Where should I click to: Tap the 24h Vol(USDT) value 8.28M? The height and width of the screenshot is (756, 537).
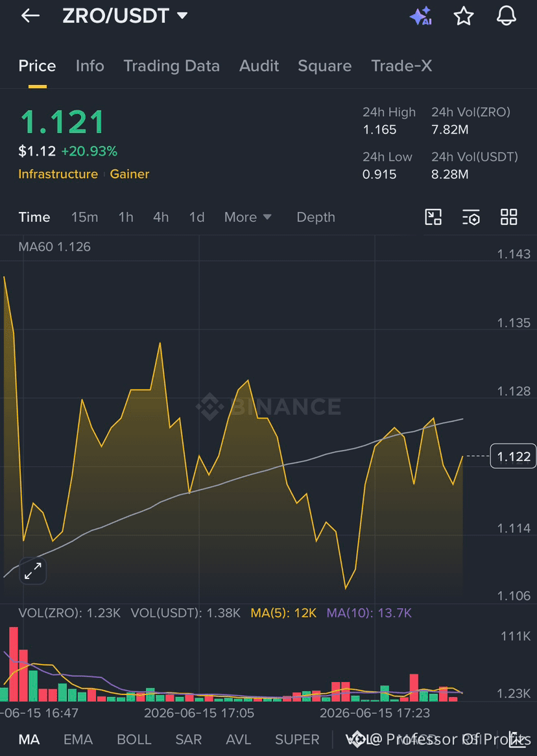[449, 174]
